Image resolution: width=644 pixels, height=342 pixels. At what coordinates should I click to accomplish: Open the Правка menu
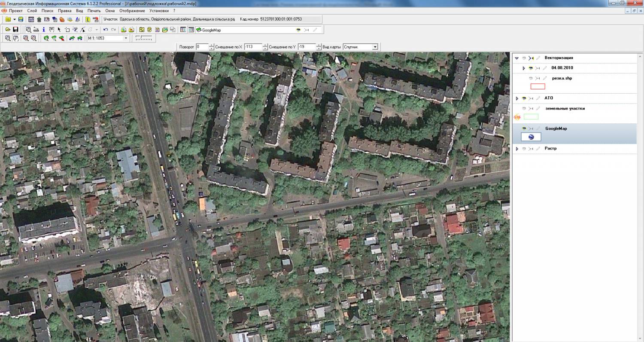point(64,10)
